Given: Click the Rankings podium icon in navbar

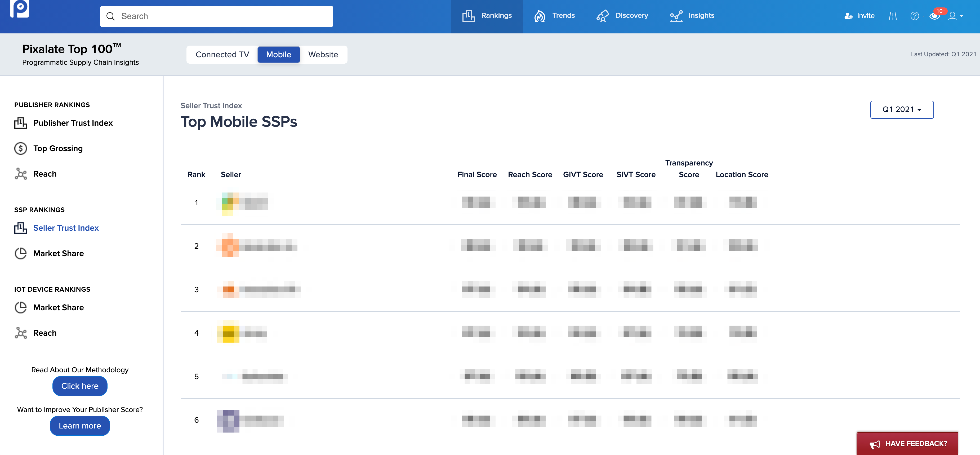Looking at the screenshot, I should [x=468, y=16].
